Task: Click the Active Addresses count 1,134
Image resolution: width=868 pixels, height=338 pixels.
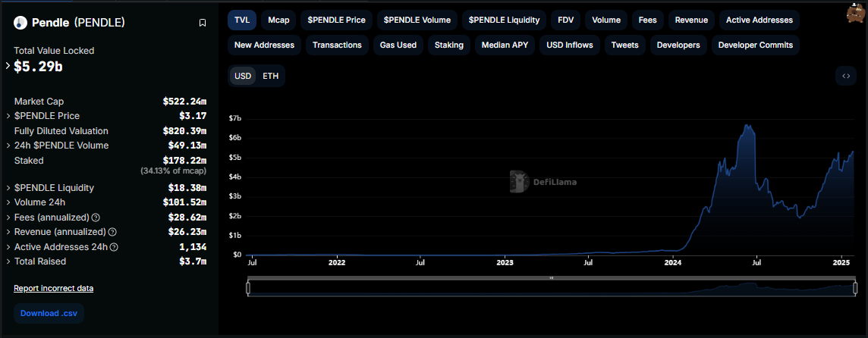Action: 193,247
